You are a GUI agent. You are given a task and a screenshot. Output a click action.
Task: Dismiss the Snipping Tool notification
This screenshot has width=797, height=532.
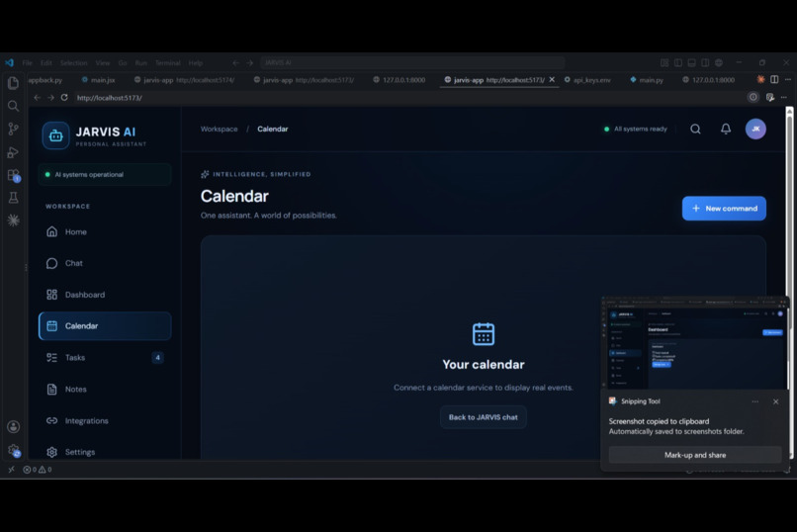tap(775, 401)
